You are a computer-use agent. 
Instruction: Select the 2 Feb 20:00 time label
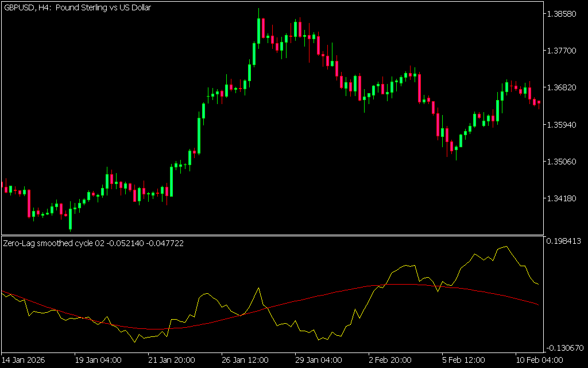[x=390, y=361]
